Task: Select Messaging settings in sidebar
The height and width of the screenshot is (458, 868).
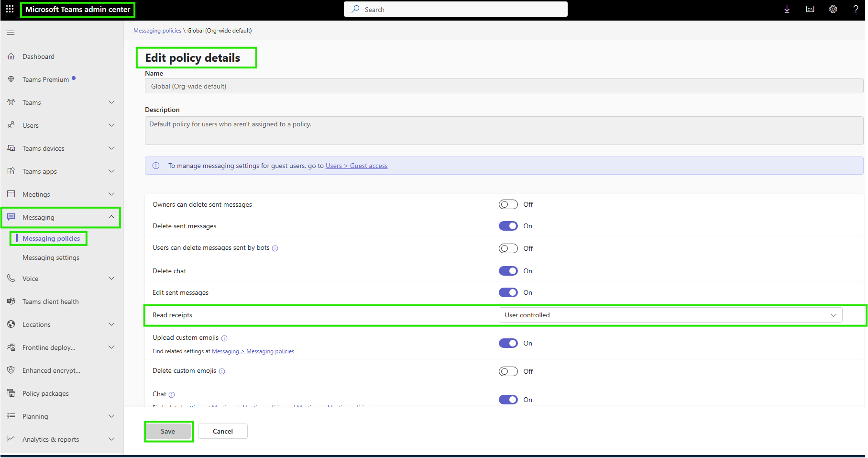Action: (51, 257)
